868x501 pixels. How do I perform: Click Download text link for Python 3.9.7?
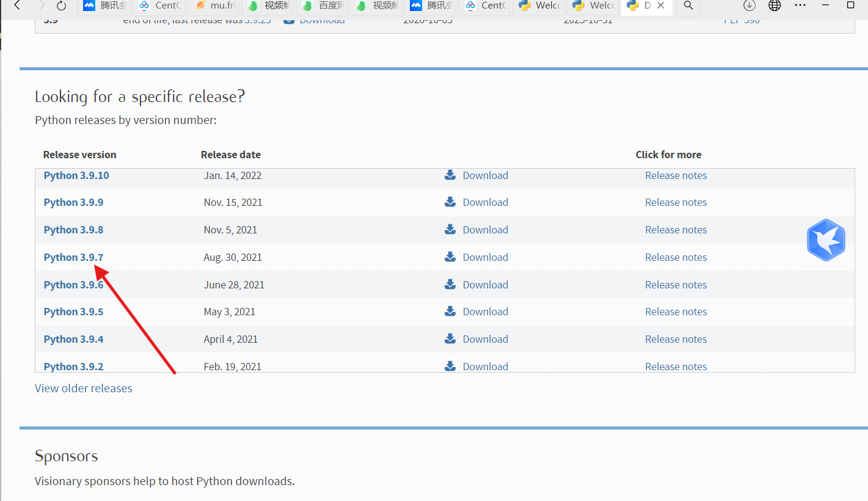[x=486, y=257]
